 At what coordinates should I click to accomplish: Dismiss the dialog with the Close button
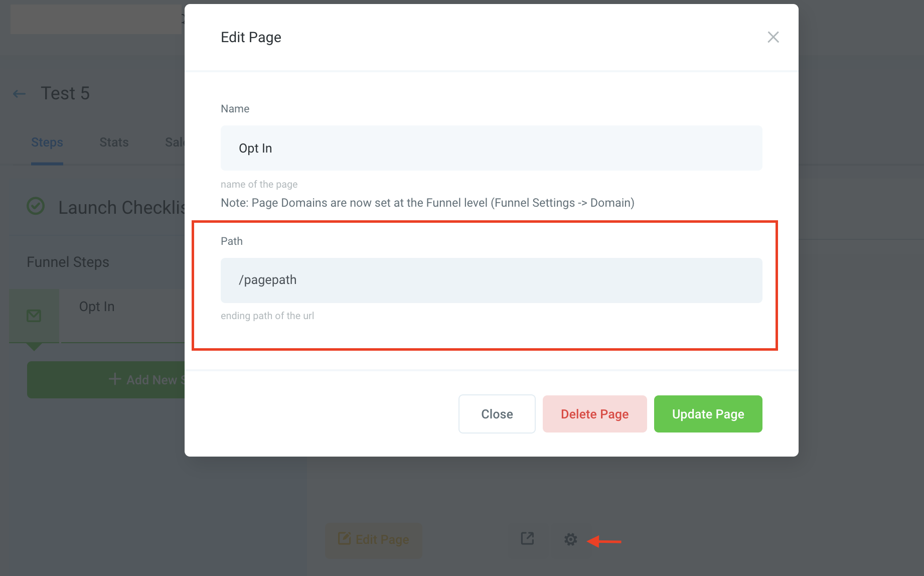click(497, 413)
